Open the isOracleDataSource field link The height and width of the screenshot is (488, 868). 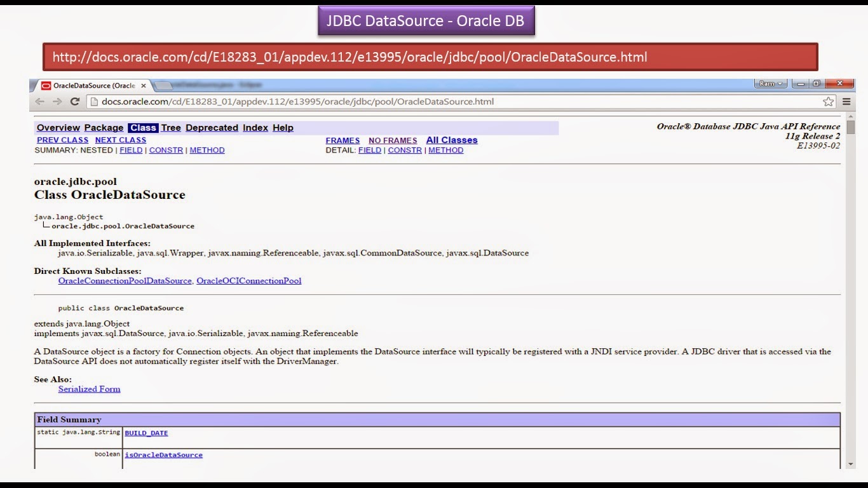click(164, 454)
